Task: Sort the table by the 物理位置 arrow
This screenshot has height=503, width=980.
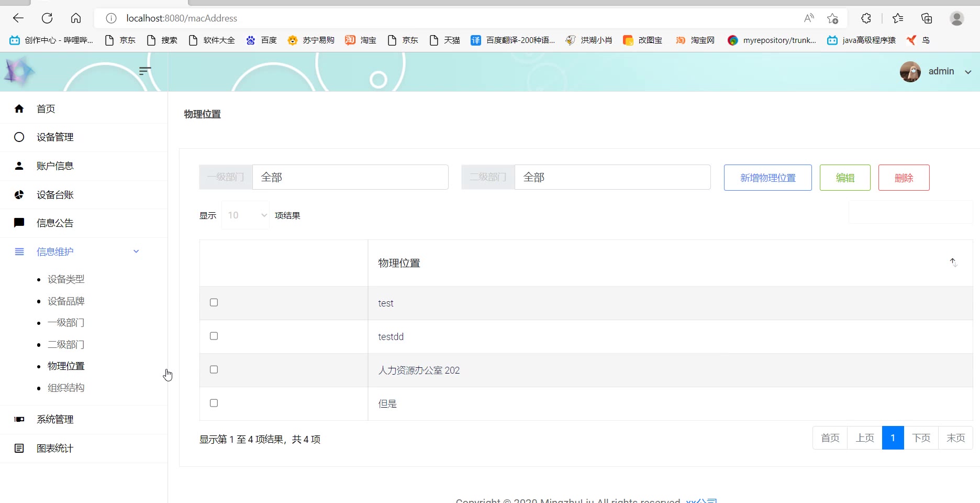Action: coord(954,263)
